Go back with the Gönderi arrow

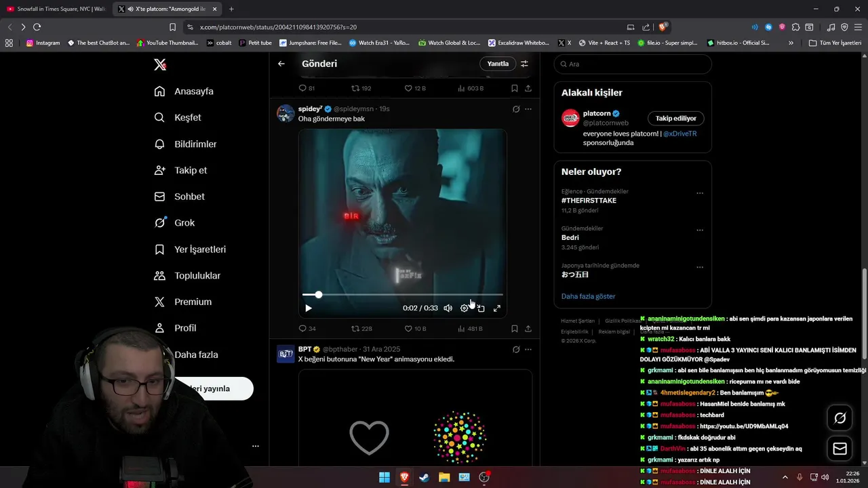point(281,64)
